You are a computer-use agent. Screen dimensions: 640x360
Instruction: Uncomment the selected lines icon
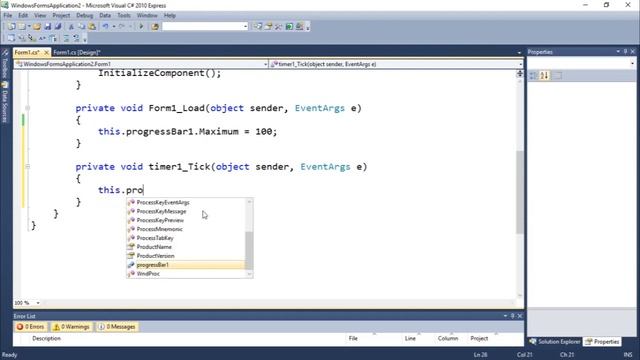[x=76, y=38]
